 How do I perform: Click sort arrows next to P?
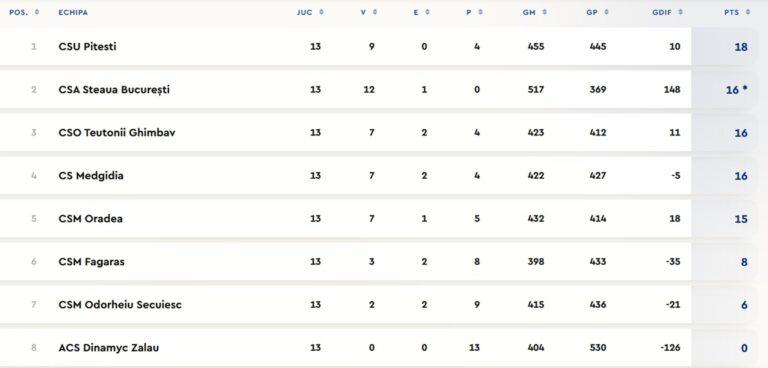(480, 12)
